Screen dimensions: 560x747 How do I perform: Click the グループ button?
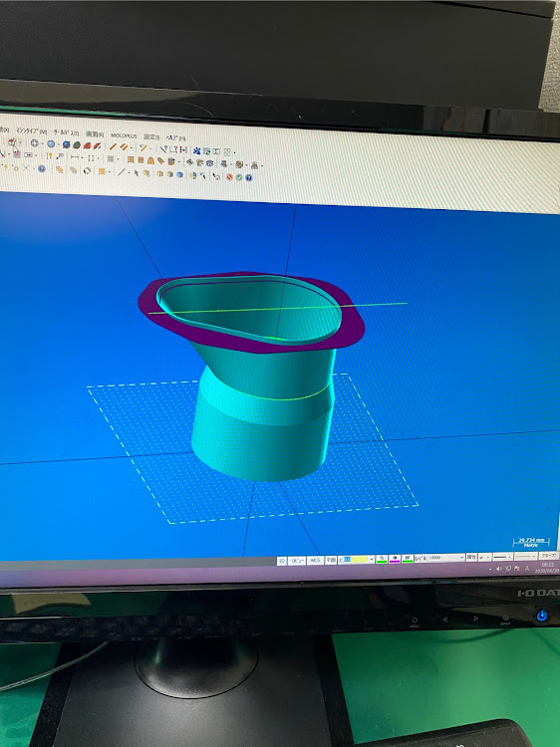click(548, 556)
